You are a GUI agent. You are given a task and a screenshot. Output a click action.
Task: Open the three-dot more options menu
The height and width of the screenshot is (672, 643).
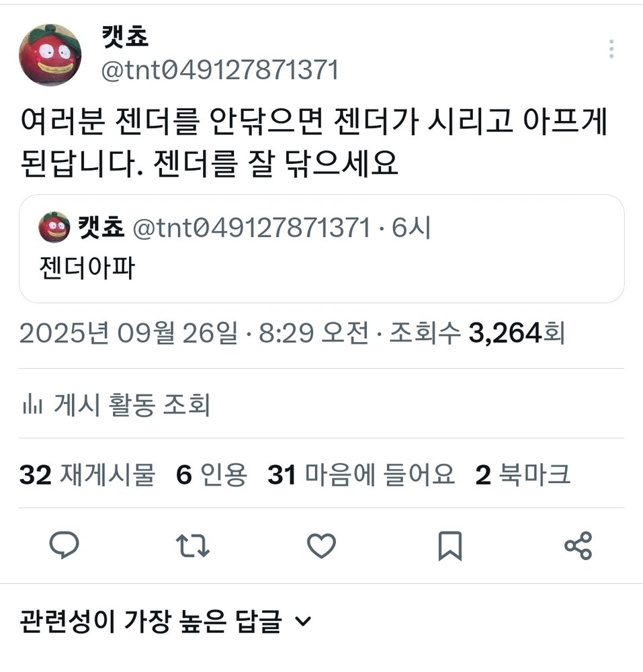coord(611,49)
